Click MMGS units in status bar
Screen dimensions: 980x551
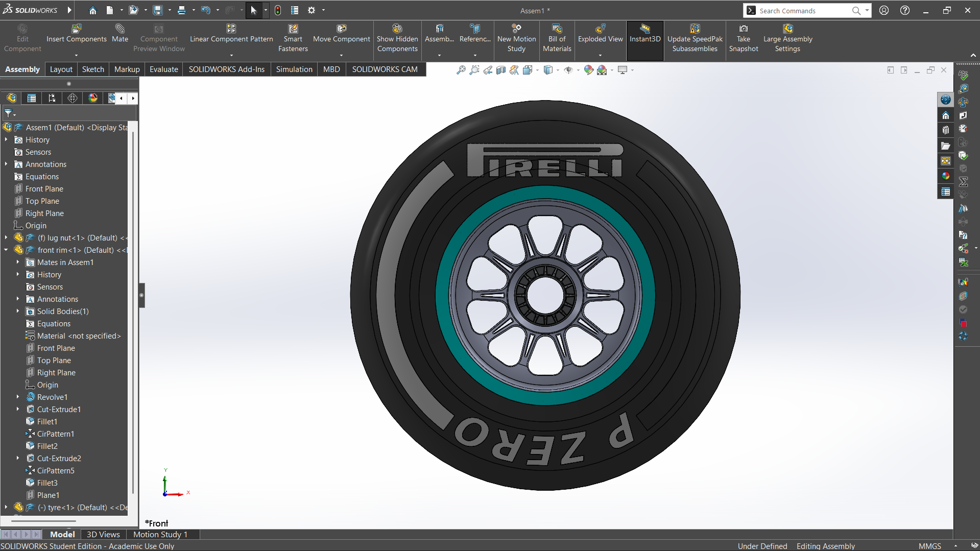(929, 546)
